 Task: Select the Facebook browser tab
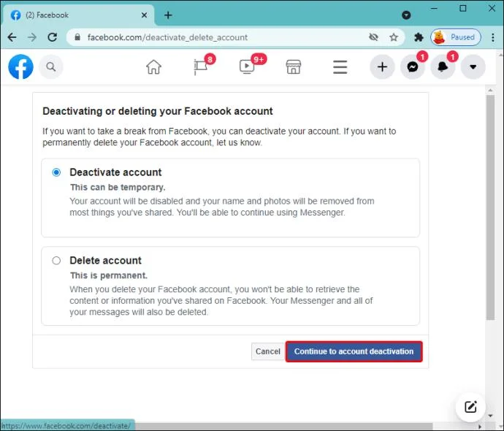tap(78, 15)
